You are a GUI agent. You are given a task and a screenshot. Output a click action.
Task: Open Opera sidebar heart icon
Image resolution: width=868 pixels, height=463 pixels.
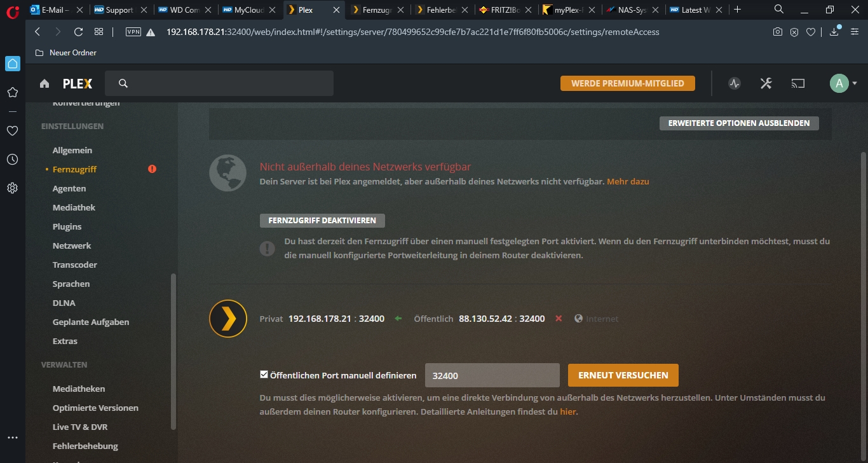click(x=12, y=130)
